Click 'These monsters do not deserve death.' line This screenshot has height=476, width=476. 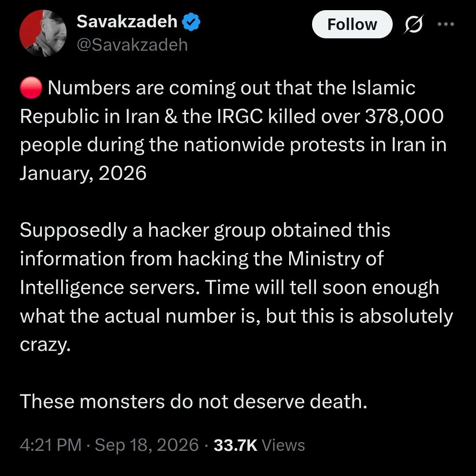(x=193, y=402)
